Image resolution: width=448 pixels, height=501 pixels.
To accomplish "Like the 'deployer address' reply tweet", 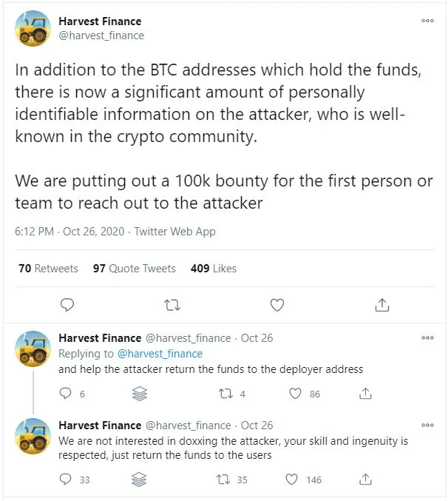I will coord(296,394).
